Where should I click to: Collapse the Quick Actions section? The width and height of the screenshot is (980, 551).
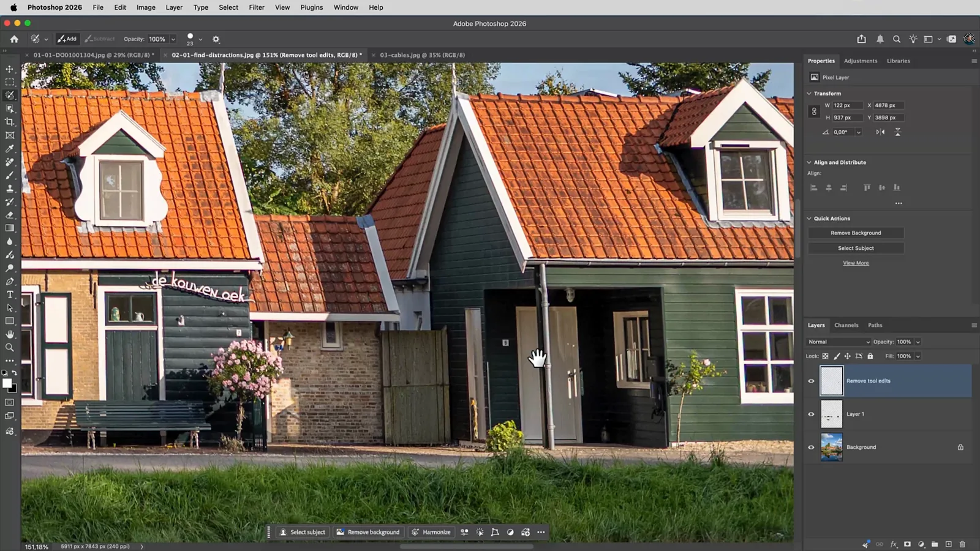pos(809,219)
